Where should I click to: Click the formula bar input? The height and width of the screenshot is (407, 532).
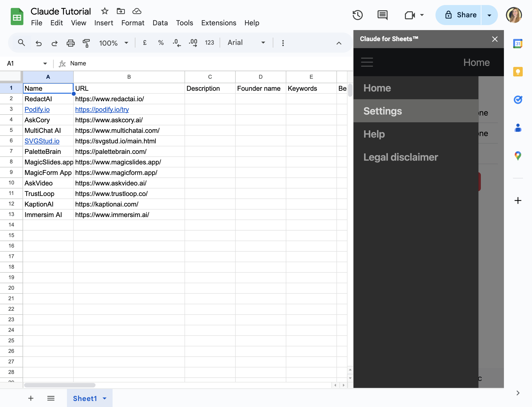coord(211,63)
